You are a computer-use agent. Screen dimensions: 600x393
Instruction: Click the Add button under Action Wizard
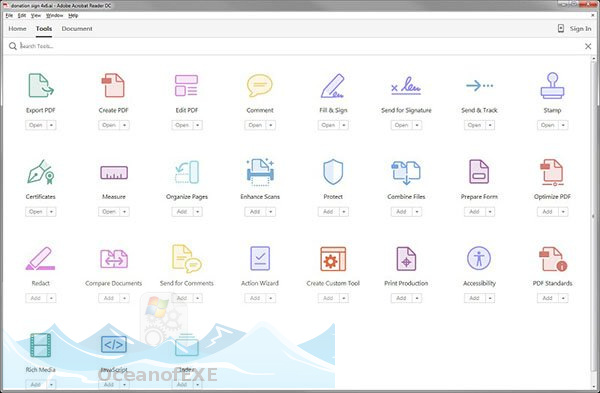(255, 298)
